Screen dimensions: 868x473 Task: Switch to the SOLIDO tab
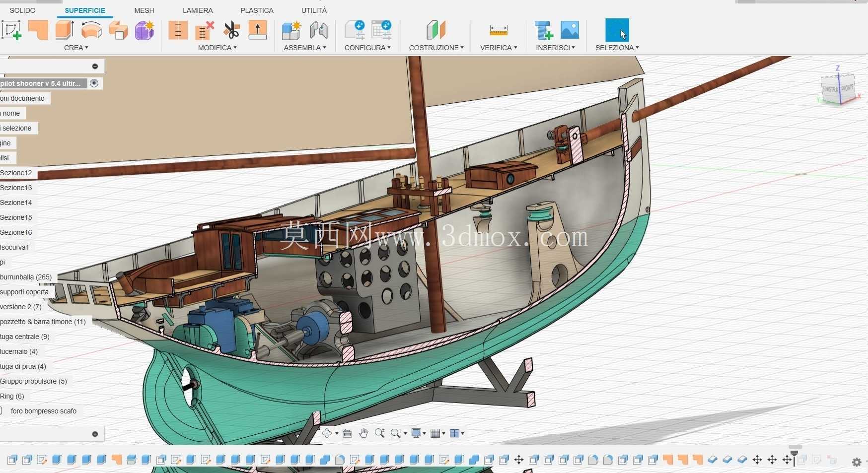tap(23, 10)
